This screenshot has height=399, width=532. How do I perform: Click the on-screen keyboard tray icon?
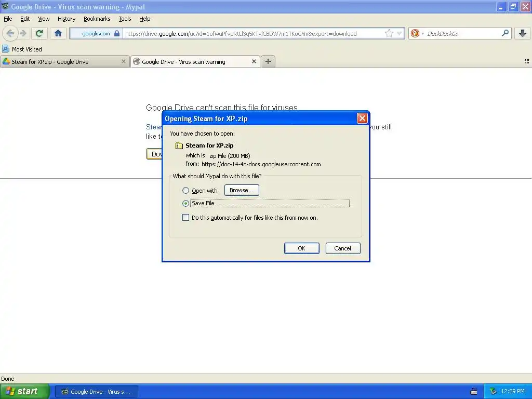coord(474,392)
